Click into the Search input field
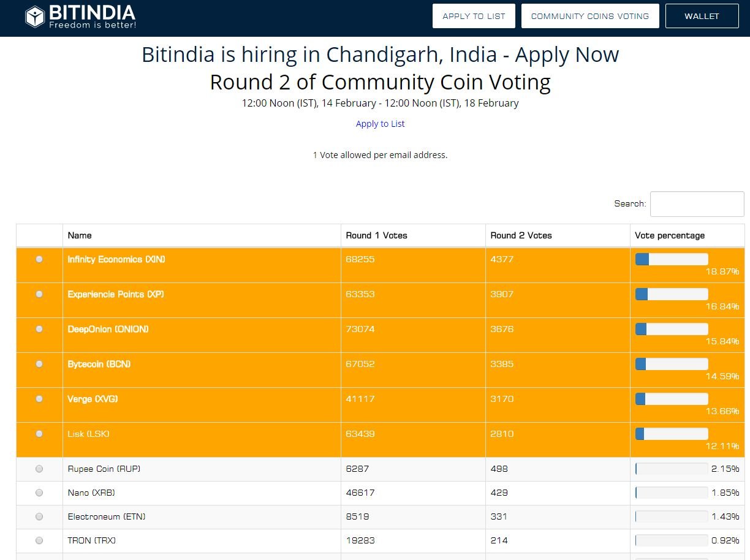750x560 pixels. [697, 204]
